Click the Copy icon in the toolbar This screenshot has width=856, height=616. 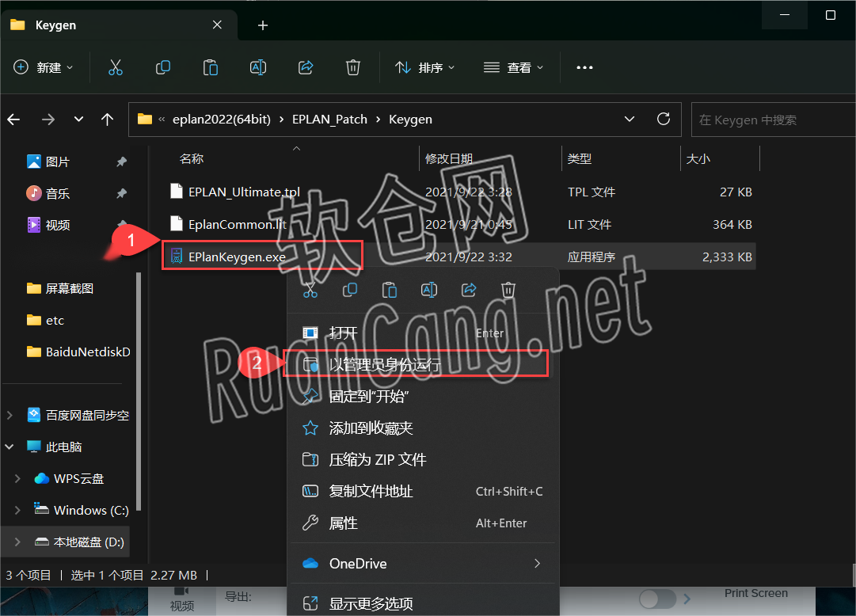click(163, 67)
